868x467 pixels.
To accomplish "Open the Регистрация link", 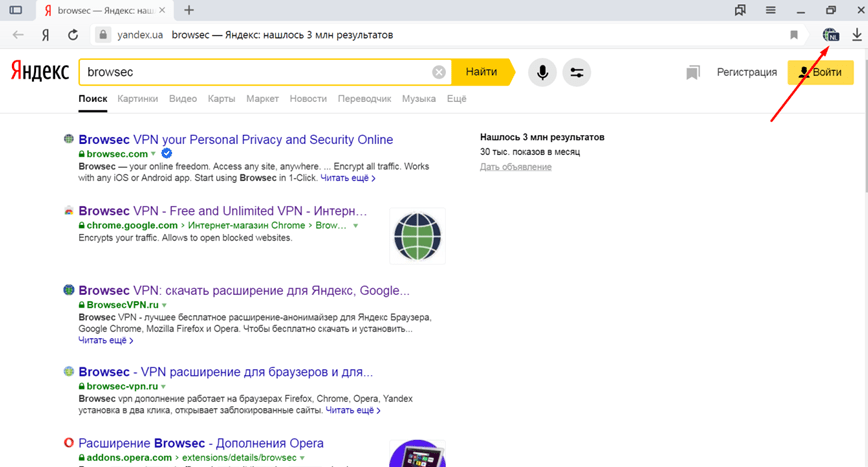I will 746,73.
